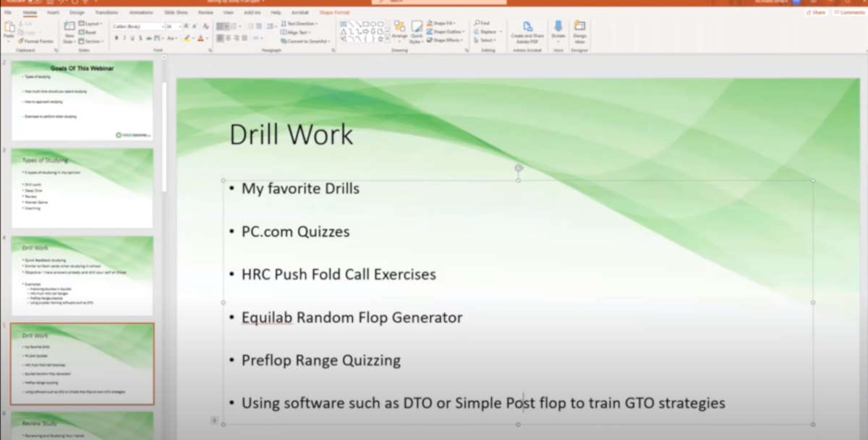This screenshot has width=868, height=440.
Task: Apply text shadow formatting
Action: pyautogui.click(x=140, y=38)
